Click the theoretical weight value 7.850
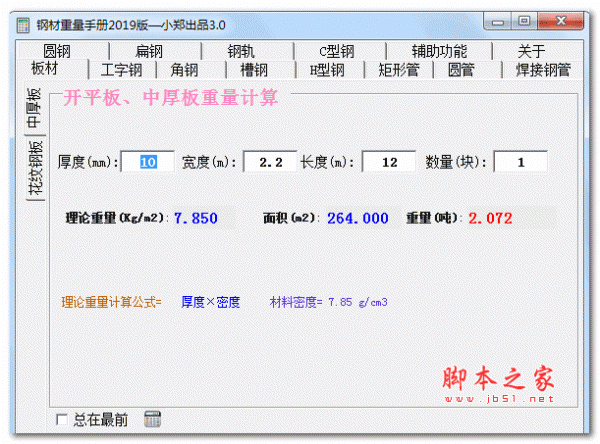Screen dimensions: 600x444 196,218
